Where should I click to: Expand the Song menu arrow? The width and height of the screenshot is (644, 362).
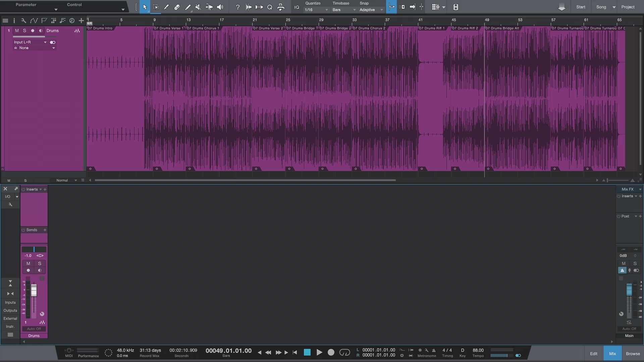tap(614, 7)
